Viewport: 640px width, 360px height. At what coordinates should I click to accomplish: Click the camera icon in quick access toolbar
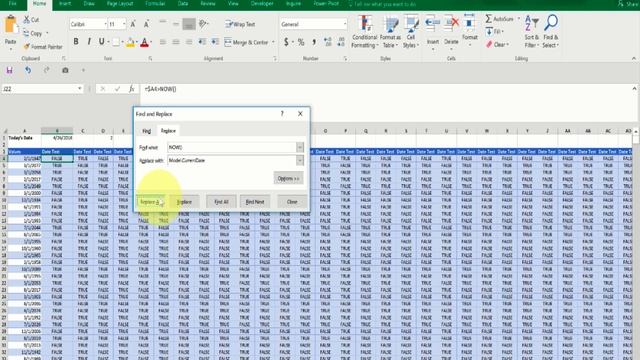coord(65,70)
